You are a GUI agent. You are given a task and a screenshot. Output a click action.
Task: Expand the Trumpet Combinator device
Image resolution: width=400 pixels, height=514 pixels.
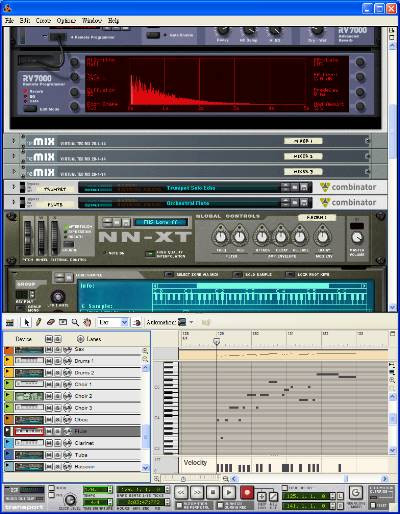[14, 187]
